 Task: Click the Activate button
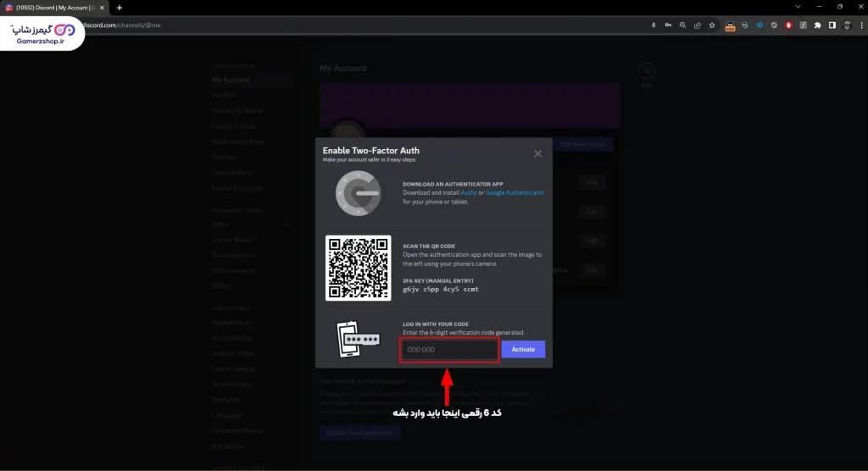pyautogui.click(x=523, y=349)
